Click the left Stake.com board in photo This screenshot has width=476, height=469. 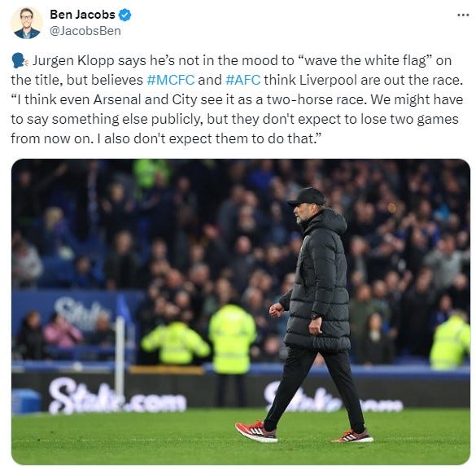[x=117, y=397]
